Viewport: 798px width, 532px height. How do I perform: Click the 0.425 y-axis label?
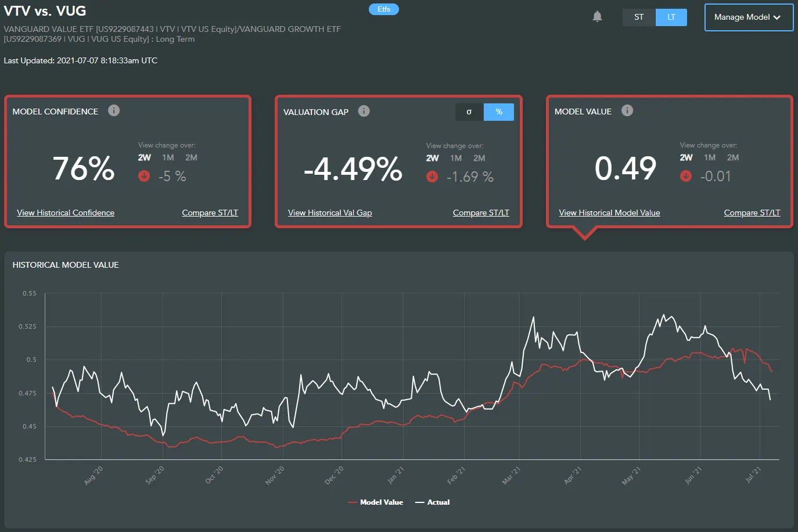[x=28, y=459]
